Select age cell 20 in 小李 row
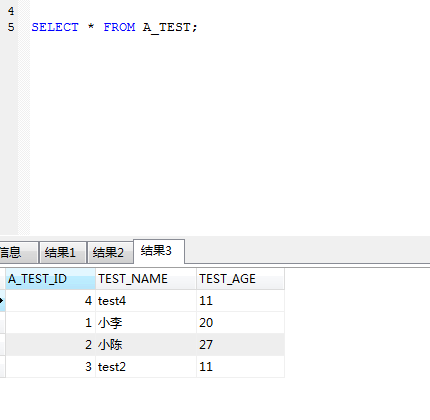Screen dimensions: 430x420 240,323
